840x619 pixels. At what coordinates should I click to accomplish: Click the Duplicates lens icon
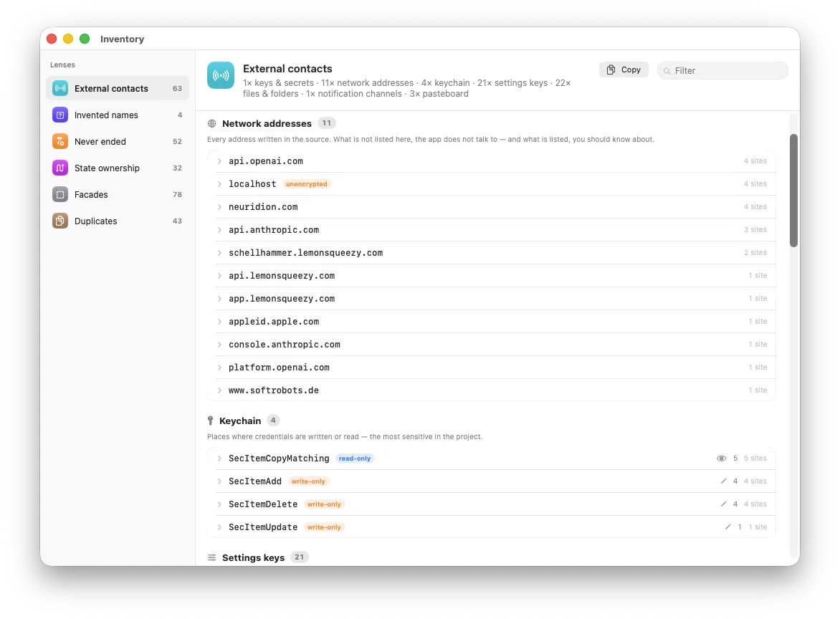60,221
